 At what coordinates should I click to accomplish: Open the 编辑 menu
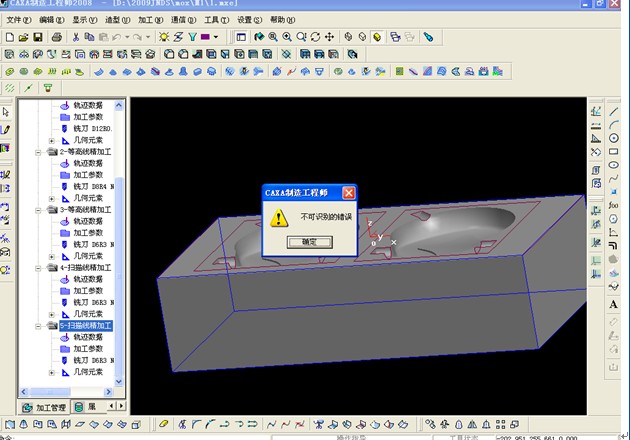[51, 20]
